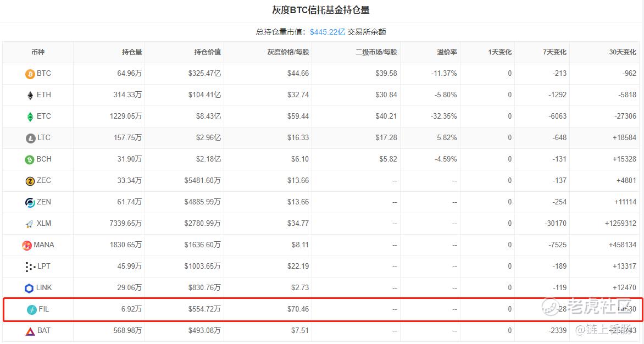Select the LINK coin name
Image resolution: width=644 pixels, height=344 pixels.
[x=44, y=287]
